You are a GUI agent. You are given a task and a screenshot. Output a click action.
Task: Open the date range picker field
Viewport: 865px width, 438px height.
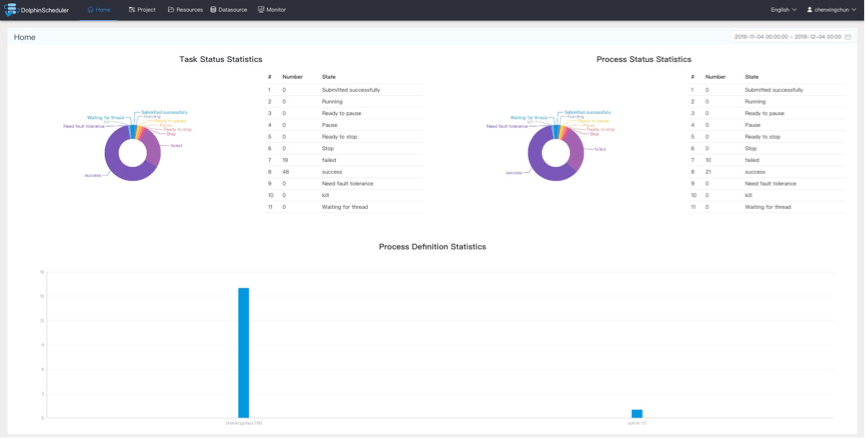click(x=788, y=37)
